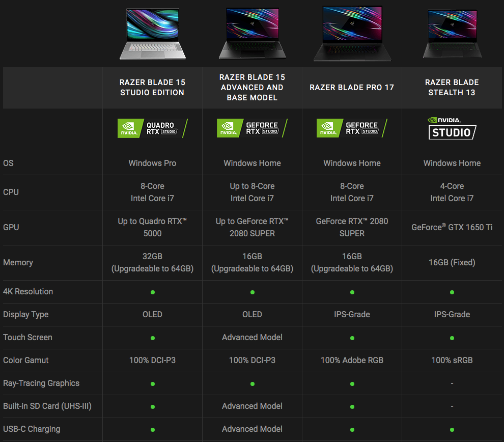Click the Razer Blade 15 Studio Edition laptop image
504x442 pixels.
(x=153, y=34)
